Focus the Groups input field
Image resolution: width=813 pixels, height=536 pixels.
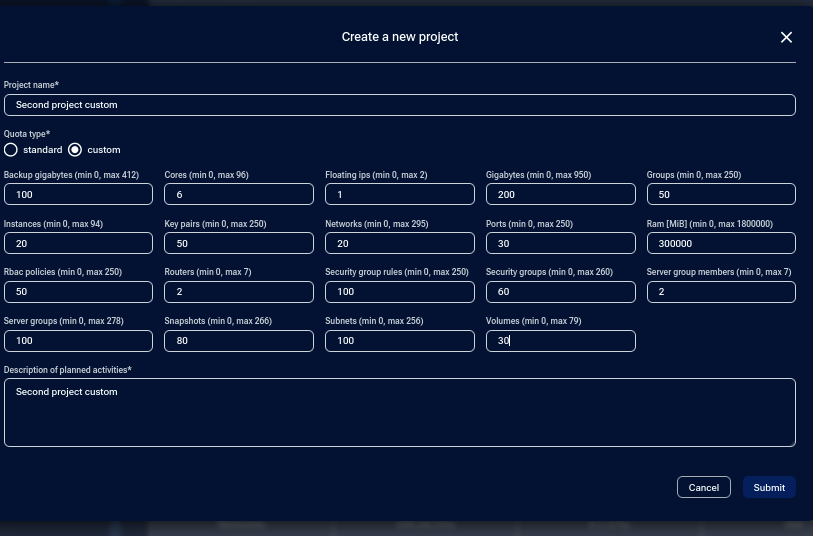click(x=721, y=194)
